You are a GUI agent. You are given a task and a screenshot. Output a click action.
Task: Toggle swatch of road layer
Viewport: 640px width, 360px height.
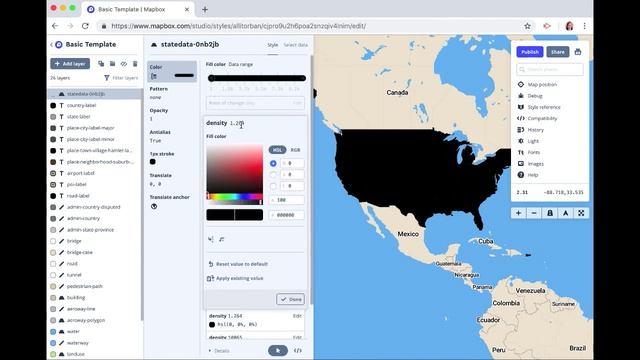pos(53,264)
